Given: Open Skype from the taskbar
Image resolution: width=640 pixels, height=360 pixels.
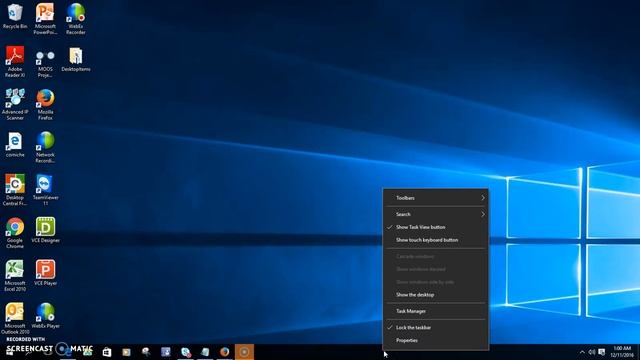Looking at the screenshot, I should pyautogui.click(x=186, y=352).
